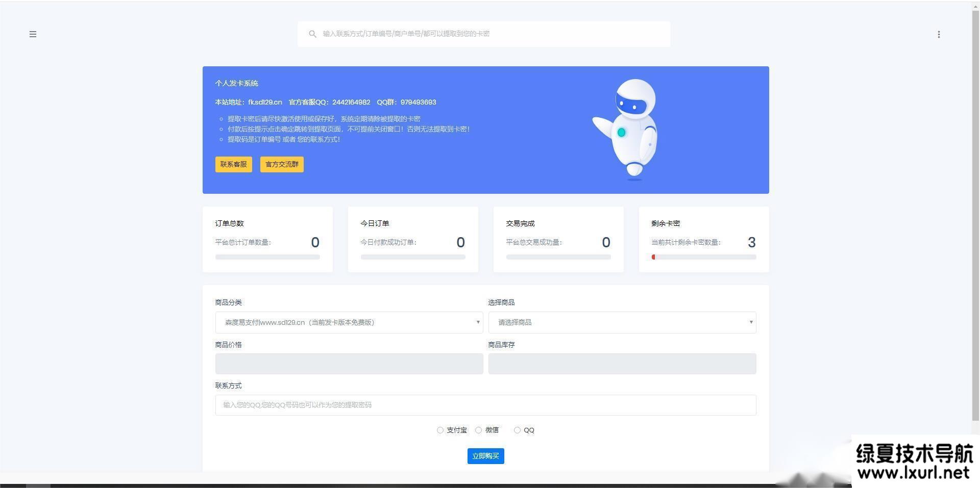Screen dimensions: 980x488
Task: Click the 商品价格 field
Action: [349, 364]
